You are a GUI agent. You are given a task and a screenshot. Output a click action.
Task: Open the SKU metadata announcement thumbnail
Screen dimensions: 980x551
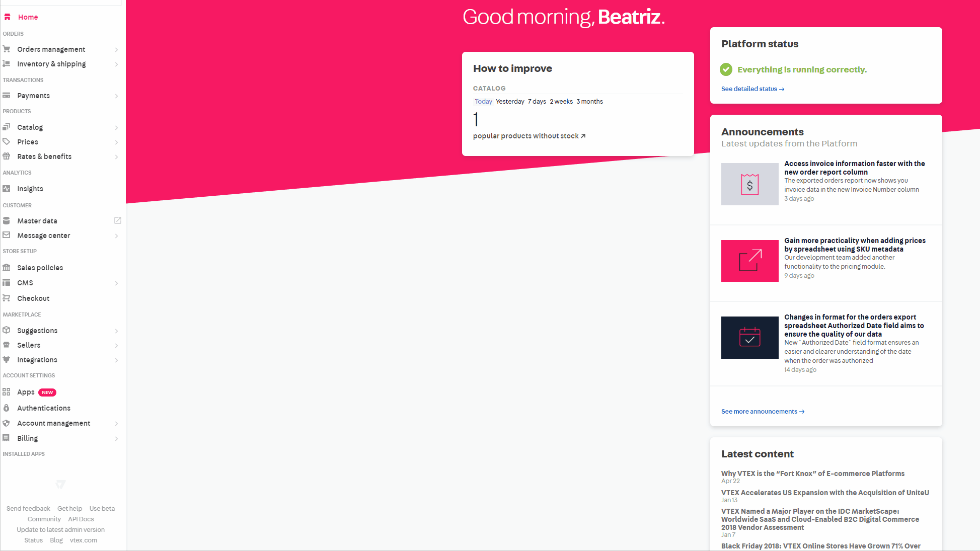pos(749,261)
